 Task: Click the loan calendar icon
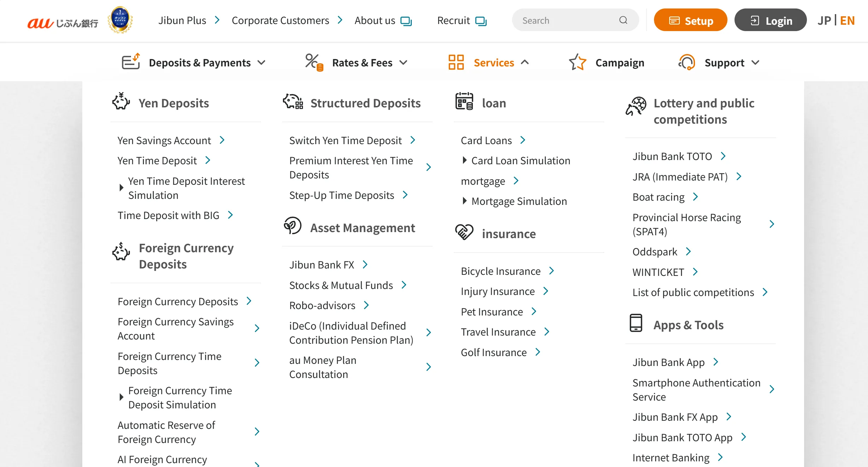[464, 101]
